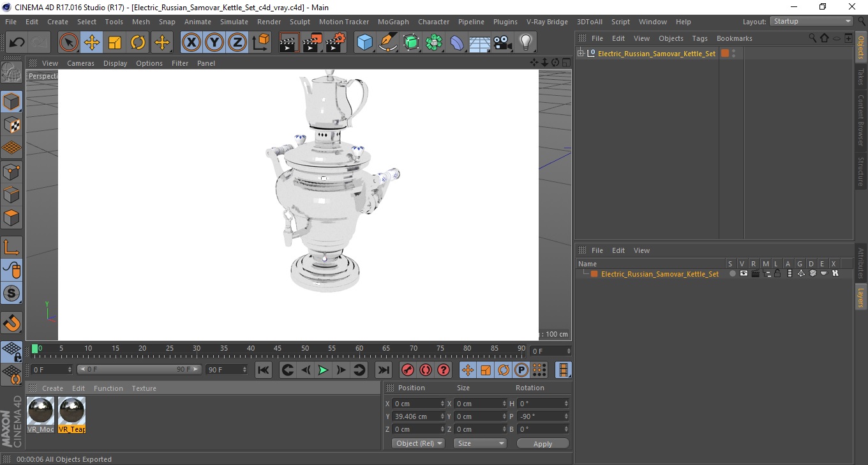Open the Layout Startup dropdown

pos(812,21)
